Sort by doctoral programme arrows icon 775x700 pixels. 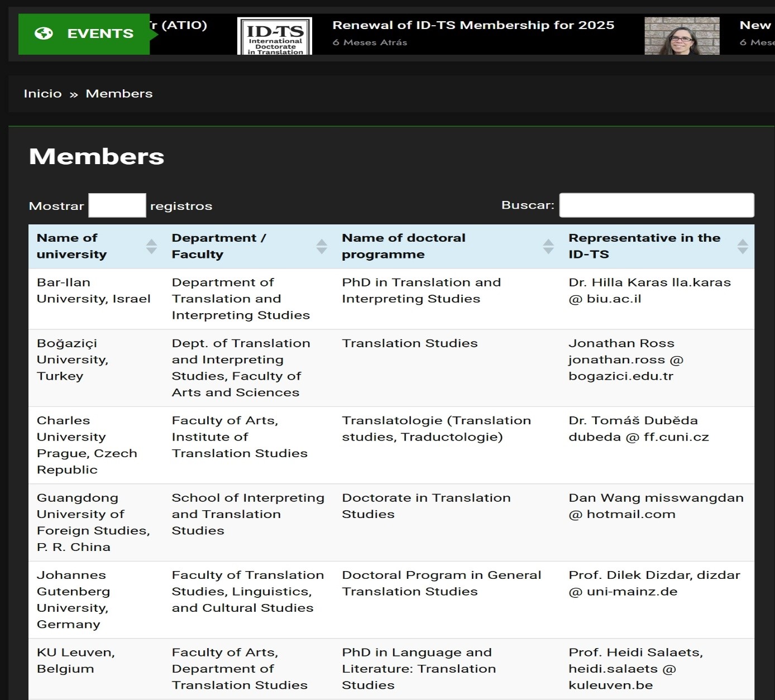point(548,246)
